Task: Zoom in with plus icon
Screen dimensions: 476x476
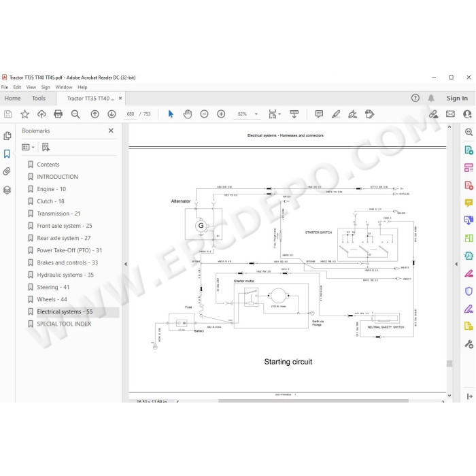Action: pyautogui.click(x=221, y=114)
